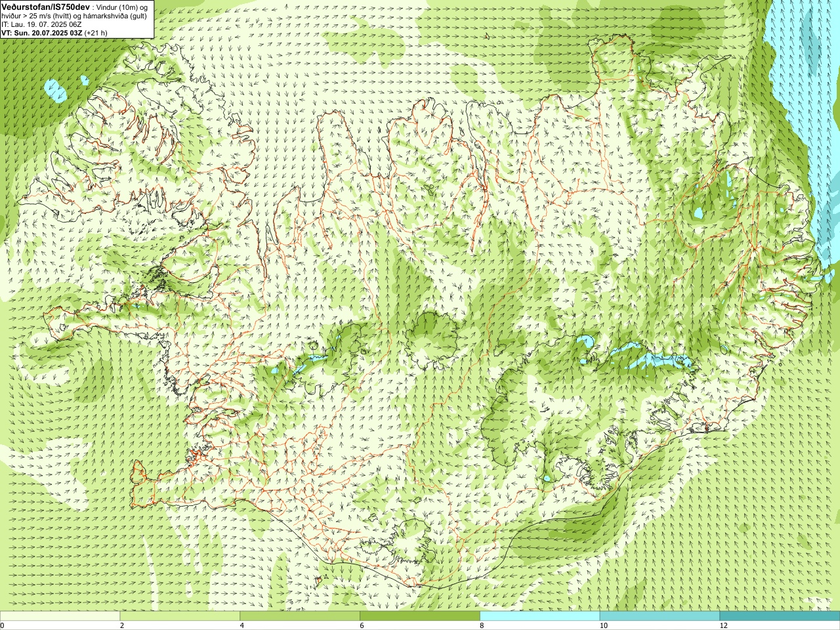Click the legend tick label '4'
The height and width of the screenshot is (630, 840).
tap(242, 626)
